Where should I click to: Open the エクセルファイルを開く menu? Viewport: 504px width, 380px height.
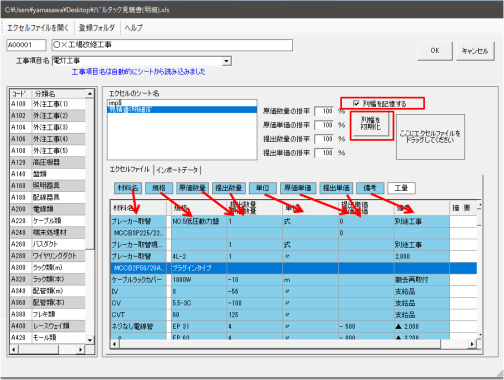(x=38, y=28)
